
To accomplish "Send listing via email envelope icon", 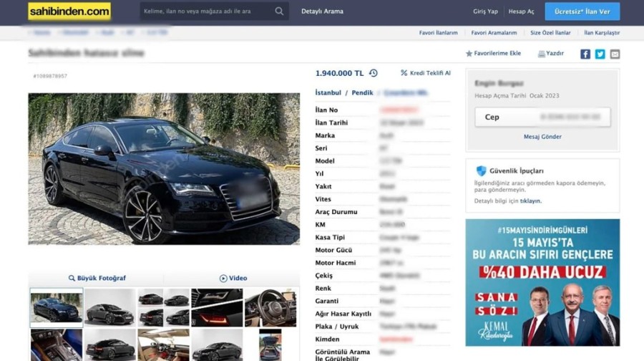I will coord(615,54).
